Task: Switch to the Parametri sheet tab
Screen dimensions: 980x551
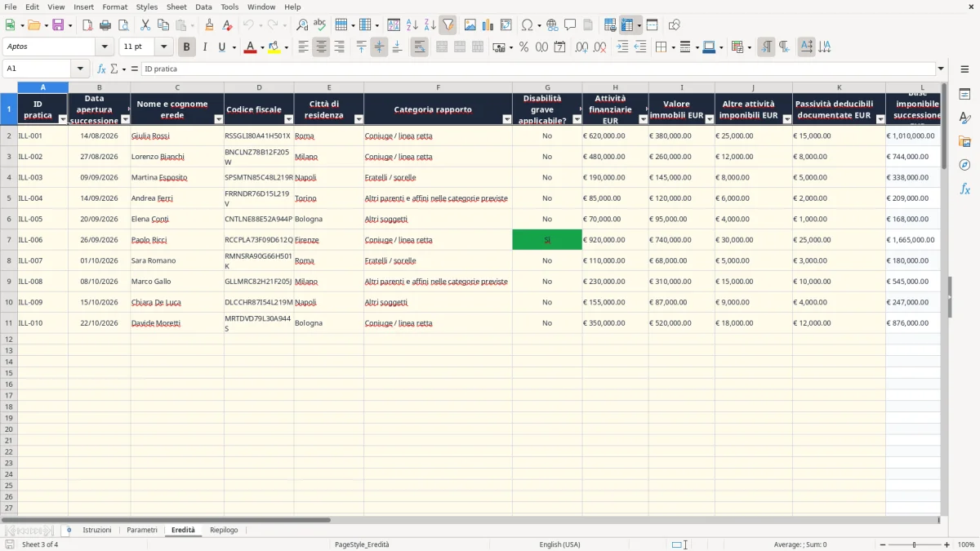Action: coord(142,530)
